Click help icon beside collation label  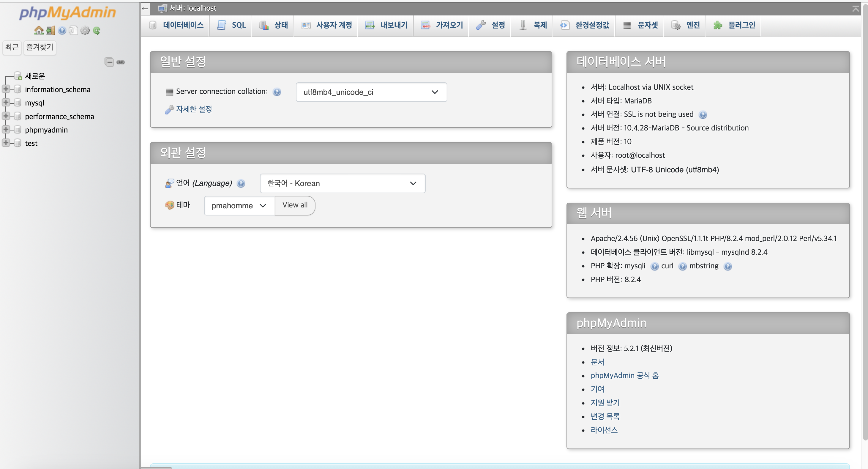(277, 92)
